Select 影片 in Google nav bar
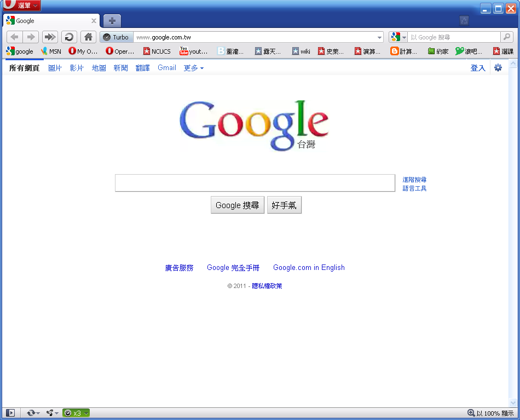 coord(77,68)
